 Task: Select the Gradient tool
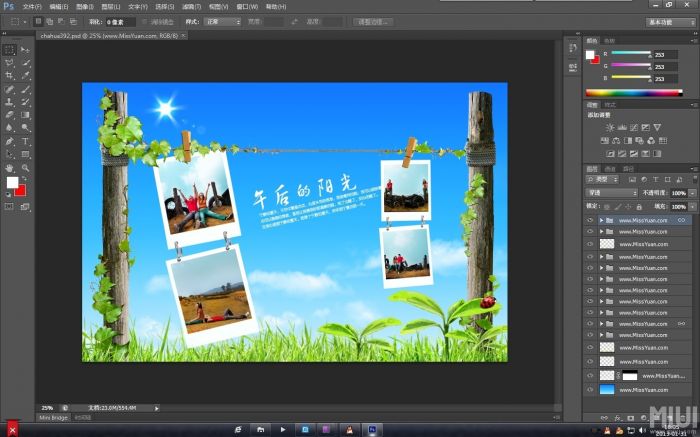(25, 115)
